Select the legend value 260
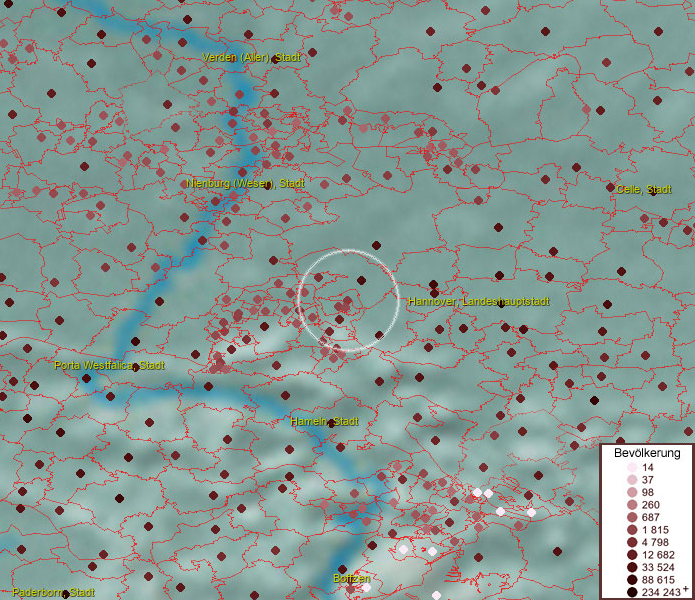695x600 pixels. tap(651, 505)
